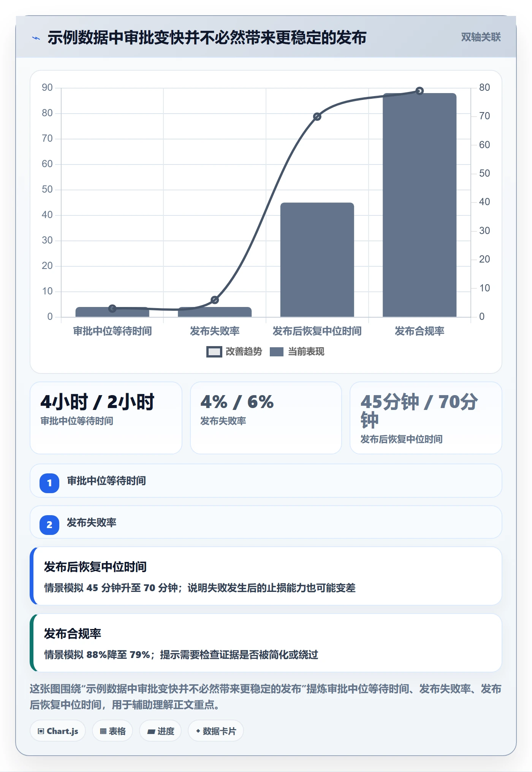Click the 发布后恢复中位时间 x-axis label
532x772 pixels.
click(x=317, y=331)
